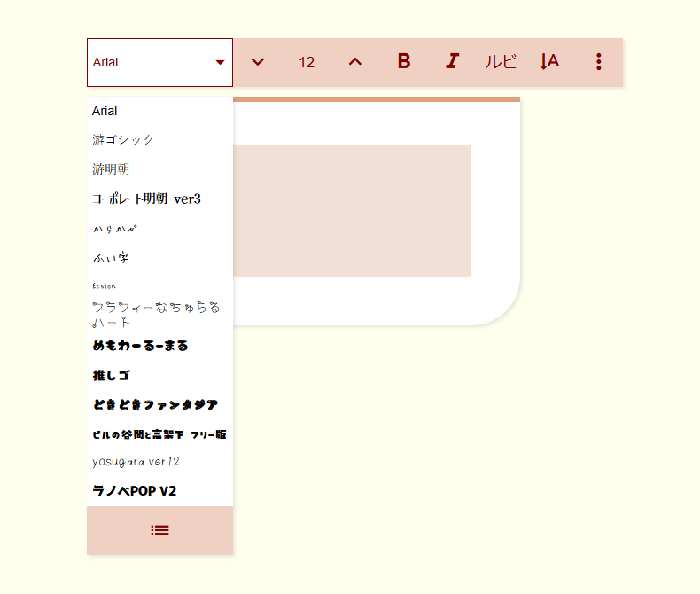Increase font size with the up chevron

coord(355,61)
